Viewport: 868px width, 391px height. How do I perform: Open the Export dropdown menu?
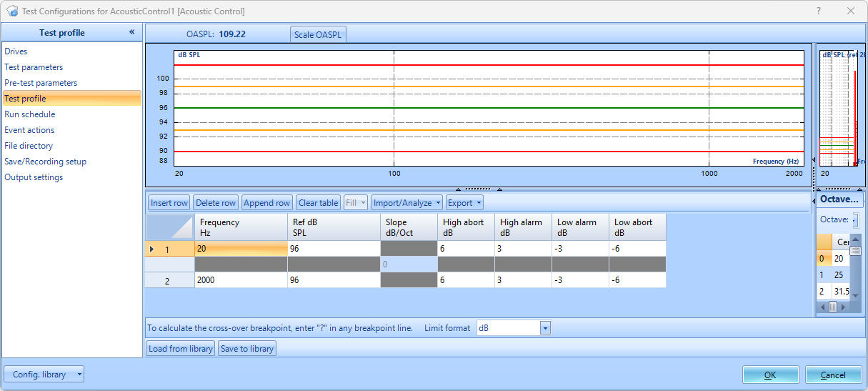pos(464,203)
